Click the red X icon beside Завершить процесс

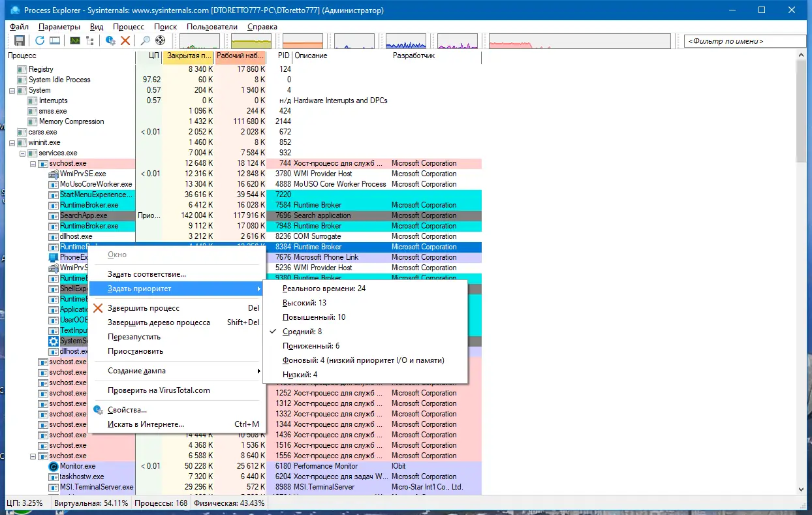[x=98, y=308]
